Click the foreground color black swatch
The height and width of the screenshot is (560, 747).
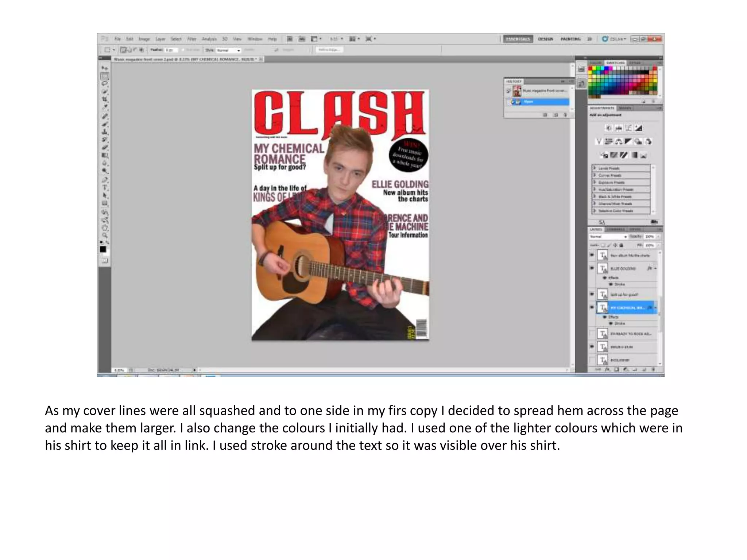103,249
